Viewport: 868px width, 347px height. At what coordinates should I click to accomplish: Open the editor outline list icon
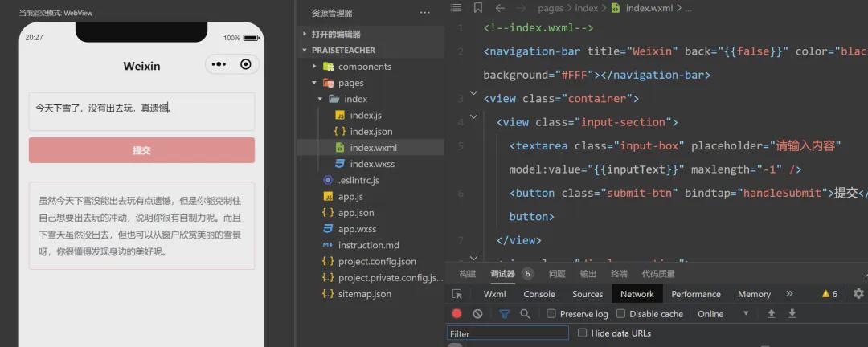[x=456, y=8]
